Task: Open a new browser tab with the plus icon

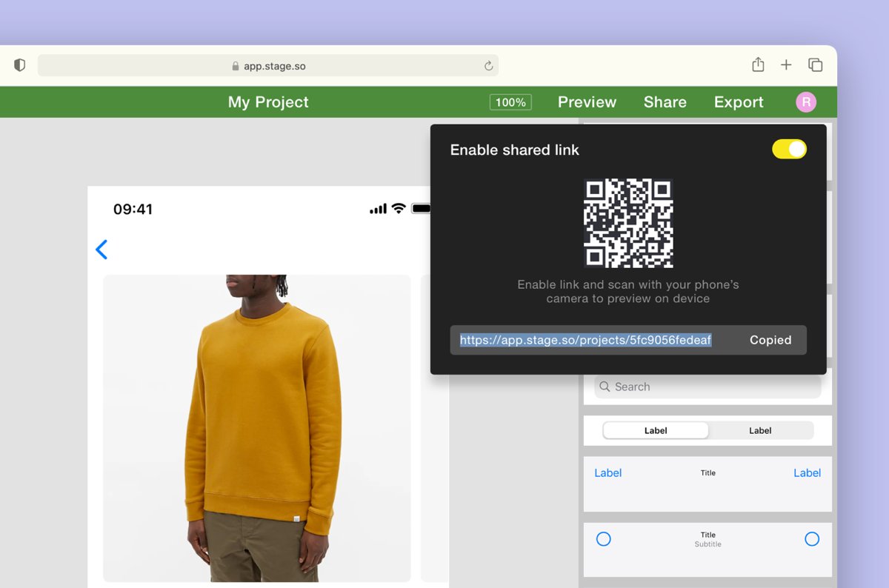Action: coord(786,64)
